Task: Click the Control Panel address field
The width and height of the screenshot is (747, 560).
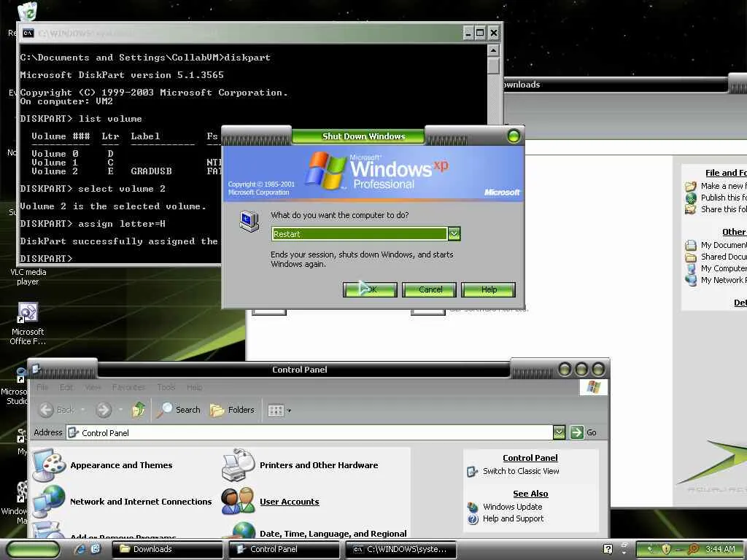Action: [x=309, y=432]
